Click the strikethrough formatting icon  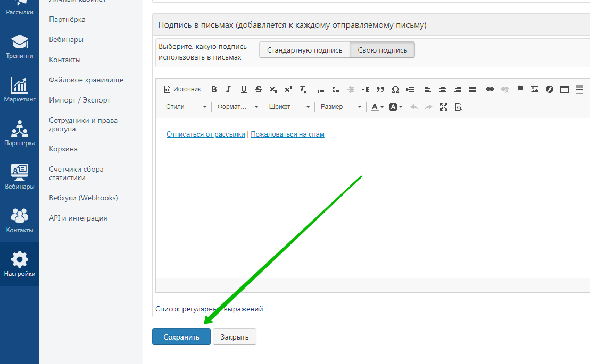click(259, 89)
